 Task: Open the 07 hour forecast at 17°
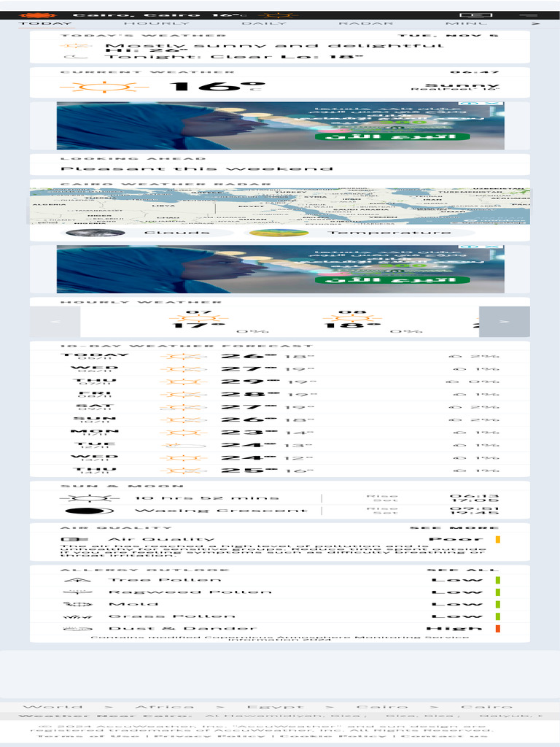coord(198,322)
